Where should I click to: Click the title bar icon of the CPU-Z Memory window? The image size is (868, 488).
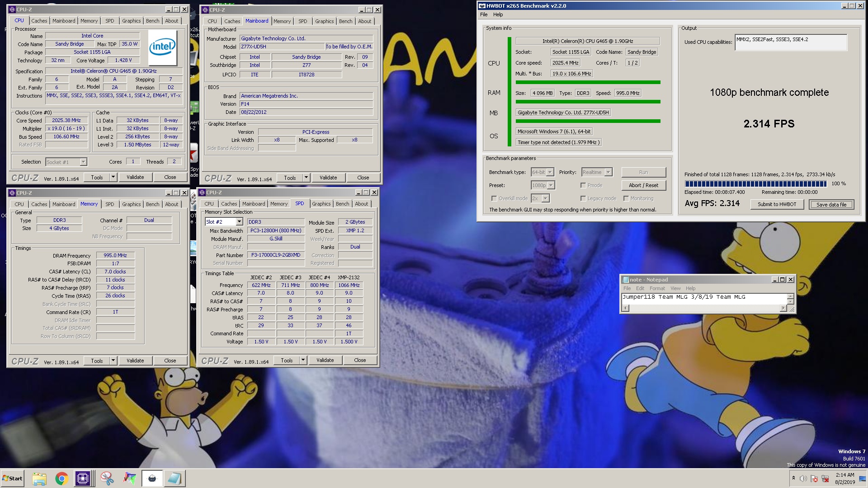(12, 193)
